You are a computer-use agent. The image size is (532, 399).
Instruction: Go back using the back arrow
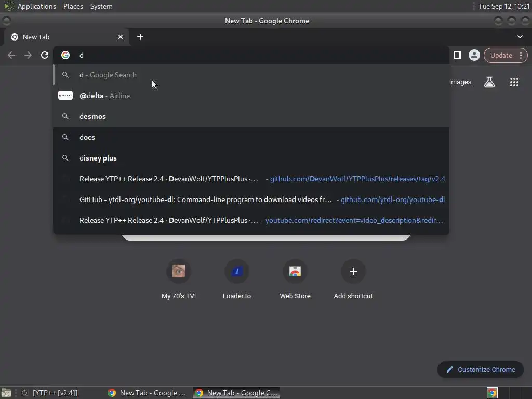click(11, 55)
